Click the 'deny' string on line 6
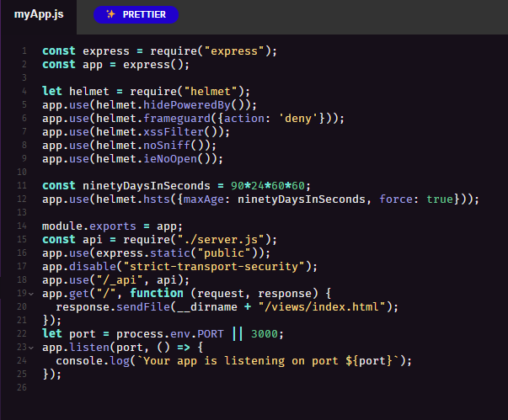 click(298, 119)
